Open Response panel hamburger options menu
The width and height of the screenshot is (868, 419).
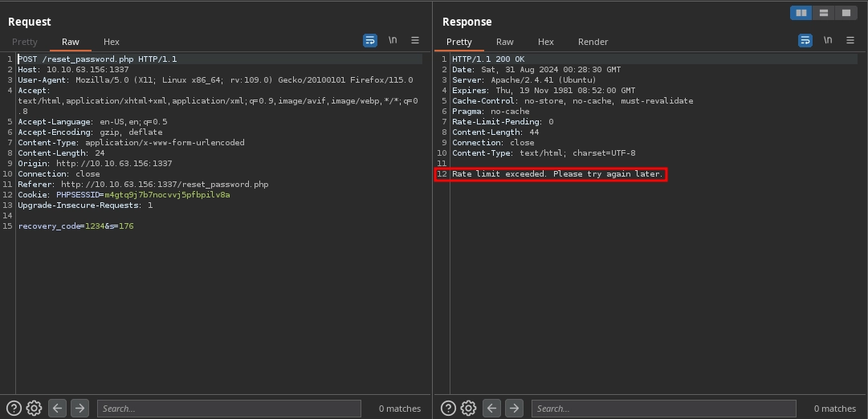pyautogui.click(x=850, y=40)
